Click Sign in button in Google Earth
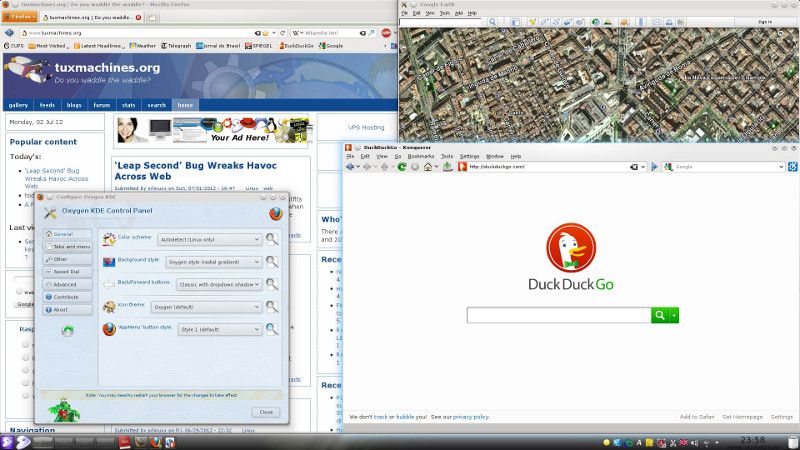 [x=765, y=22]
